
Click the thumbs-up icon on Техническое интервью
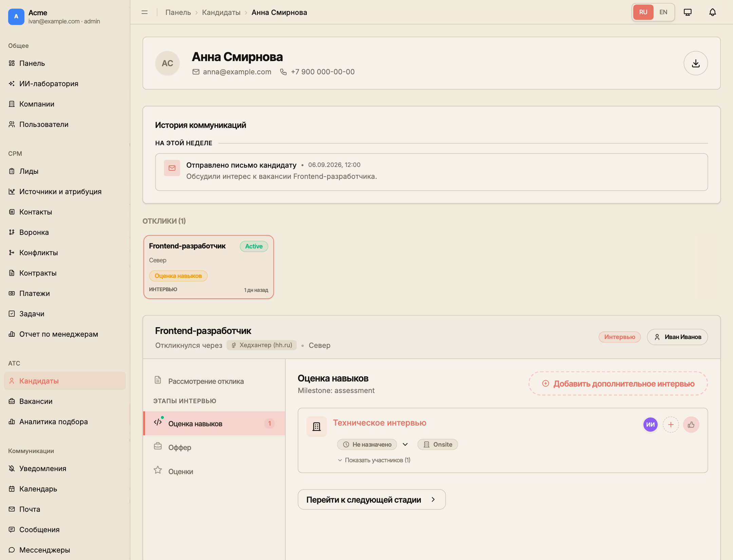point(691,425)
